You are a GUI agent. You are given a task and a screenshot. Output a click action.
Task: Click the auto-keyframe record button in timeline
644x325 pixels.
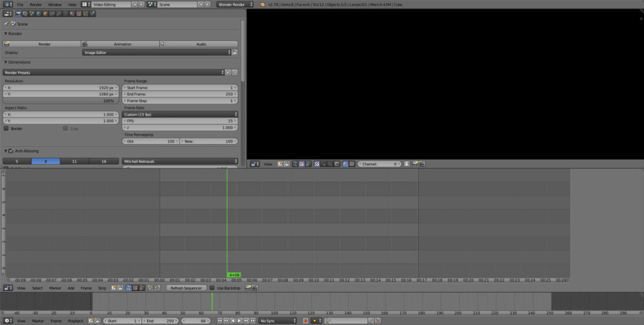306,321
